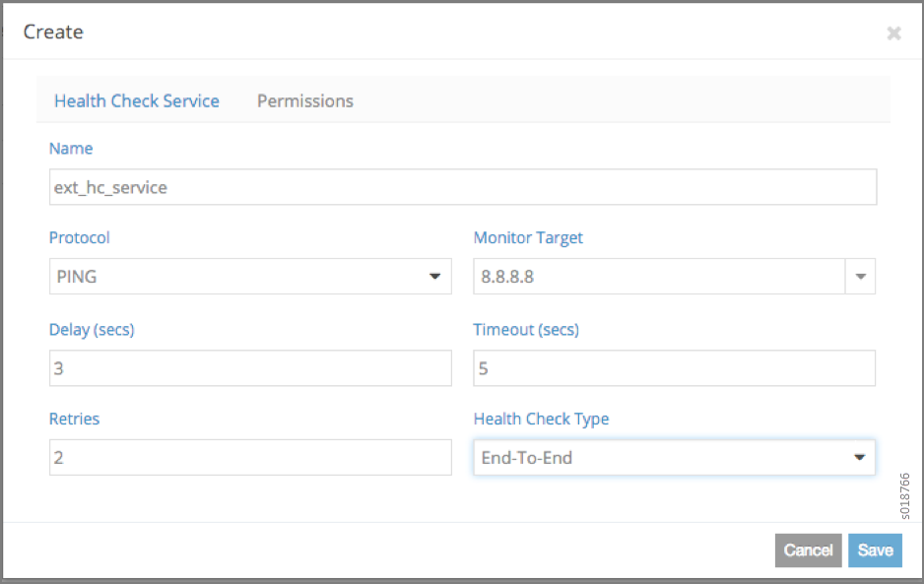The width and height of the screenshot is (924, 584).
Task: Open the Health Check Type dropdown
Action: point(674,458)
